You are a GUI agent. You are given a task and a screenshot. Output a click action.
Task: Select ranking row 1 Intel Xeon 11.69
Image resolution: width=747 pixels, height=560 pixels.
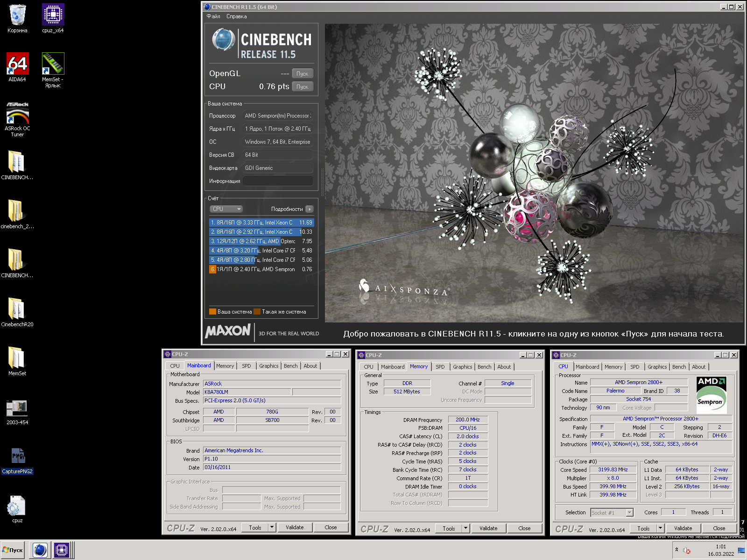pos(261,223)
